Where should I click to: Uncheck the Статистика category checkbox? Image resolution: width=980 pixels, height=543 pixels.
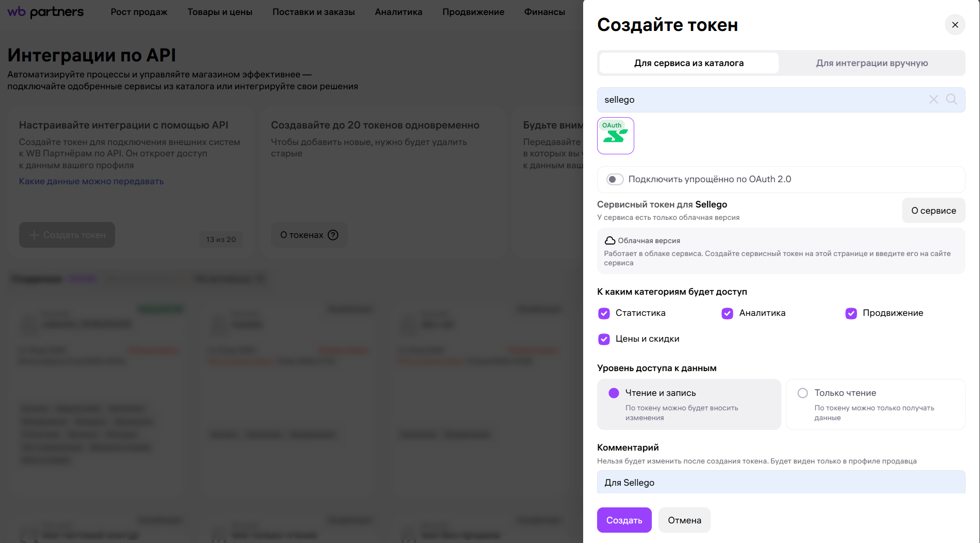pyautogui.click(x=604, y=313)
